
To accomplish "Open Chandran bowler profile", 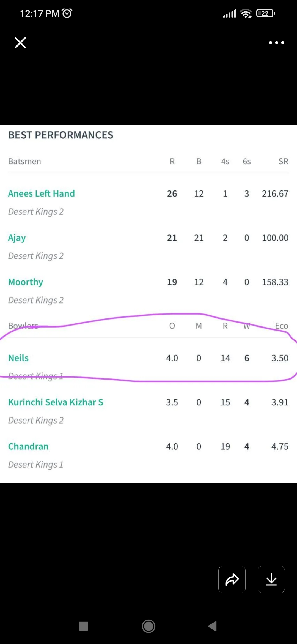I will click(x=28, y=446).
